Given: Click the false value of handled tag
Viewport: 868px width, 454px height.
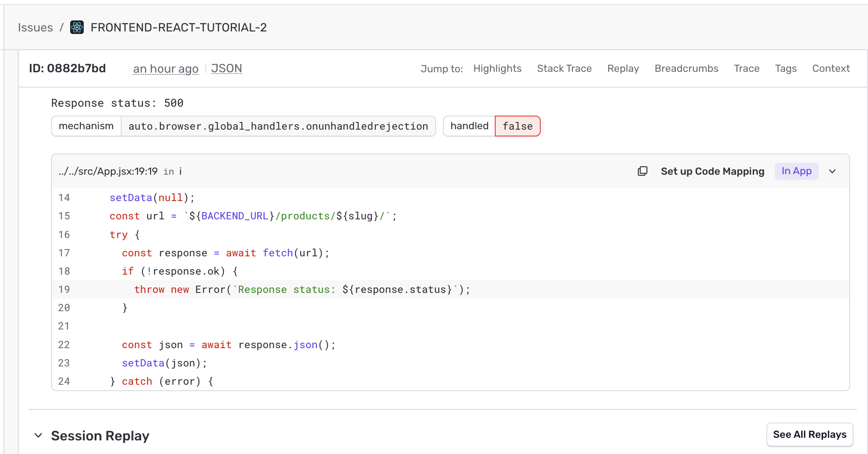Looking at the screenshot, I should pos(518,126).
